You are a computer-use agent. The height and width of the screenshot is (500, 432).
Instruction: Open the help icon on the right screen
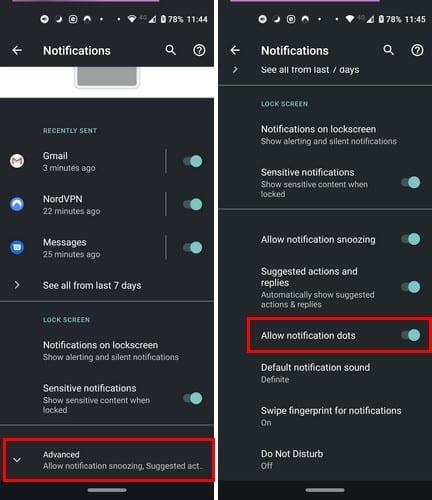point(417,50)
